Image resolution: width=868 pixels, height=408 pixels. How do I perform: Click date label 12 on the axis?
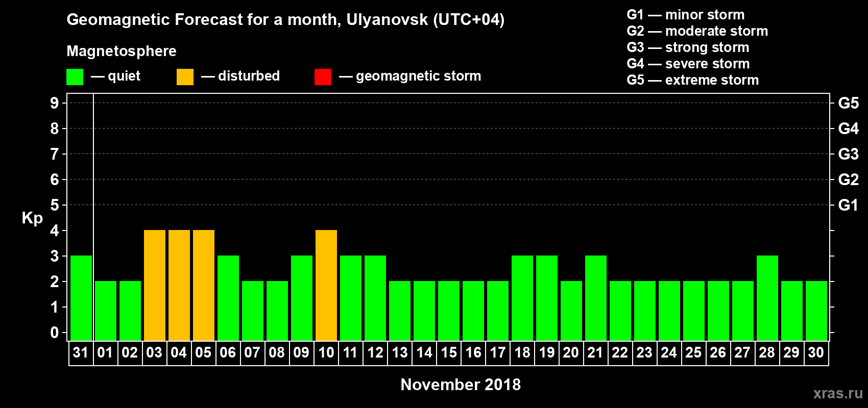pyautogui.click(x=375, y=353)
